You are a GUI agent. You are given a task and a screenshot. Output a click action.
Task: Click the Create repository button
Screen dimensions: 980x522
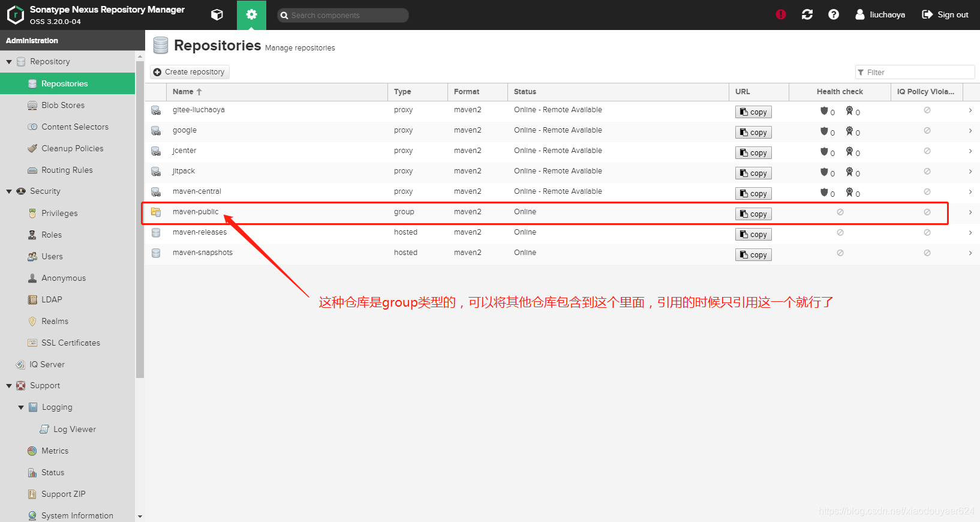point(190,72)
